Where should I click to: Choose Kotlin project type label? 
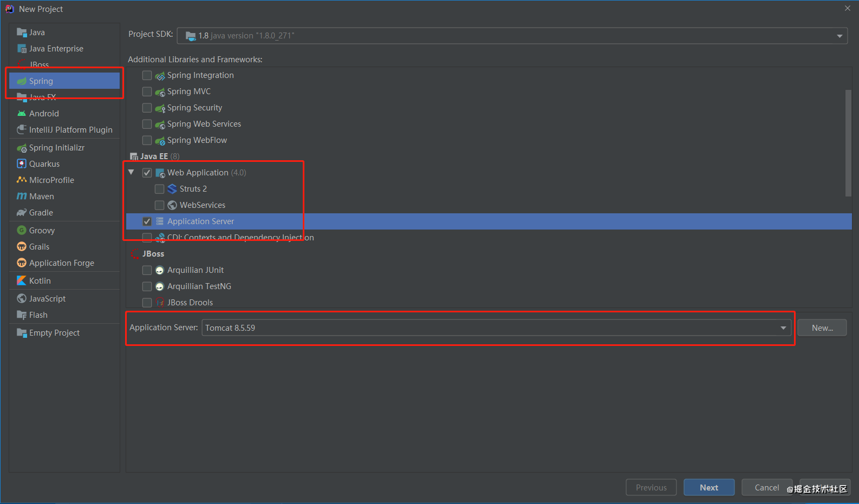click(x=40, y=280)
